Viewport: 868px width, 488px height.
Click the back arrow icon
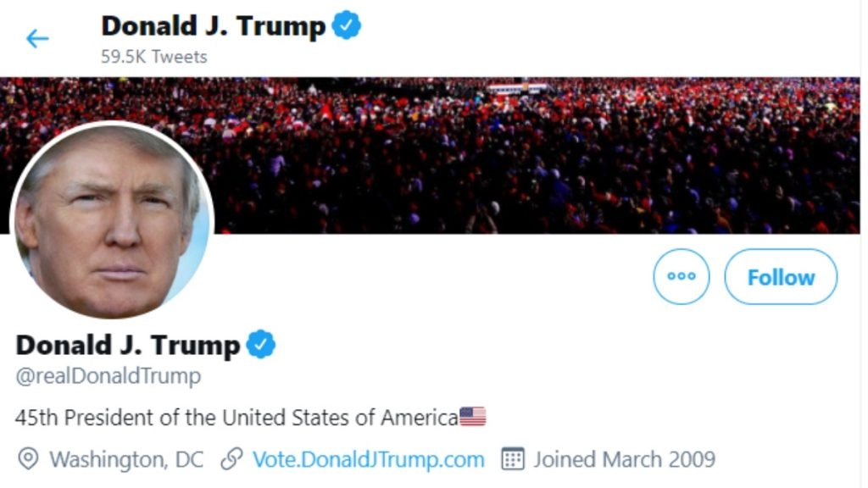coord(37,38)
